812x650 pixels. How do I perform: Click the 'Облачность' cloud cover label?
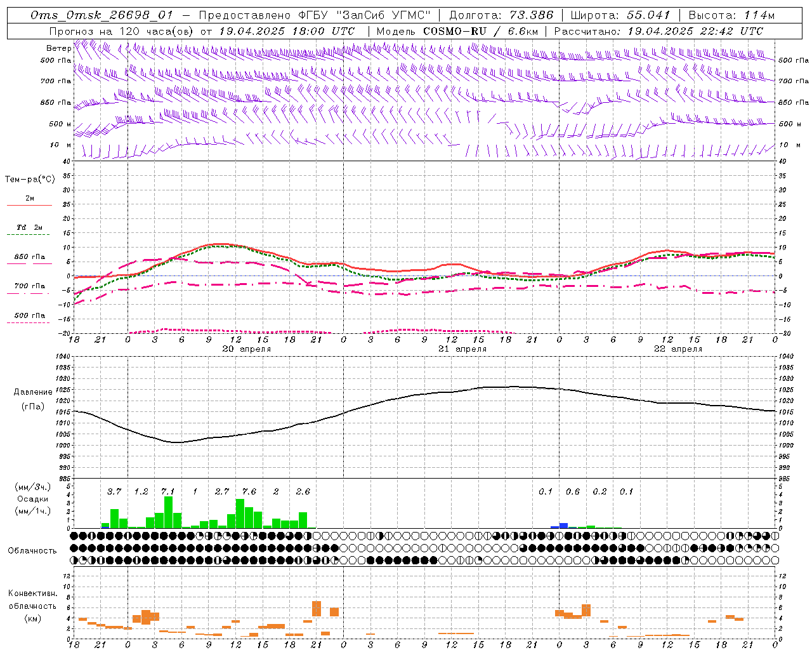coord(32,550)
